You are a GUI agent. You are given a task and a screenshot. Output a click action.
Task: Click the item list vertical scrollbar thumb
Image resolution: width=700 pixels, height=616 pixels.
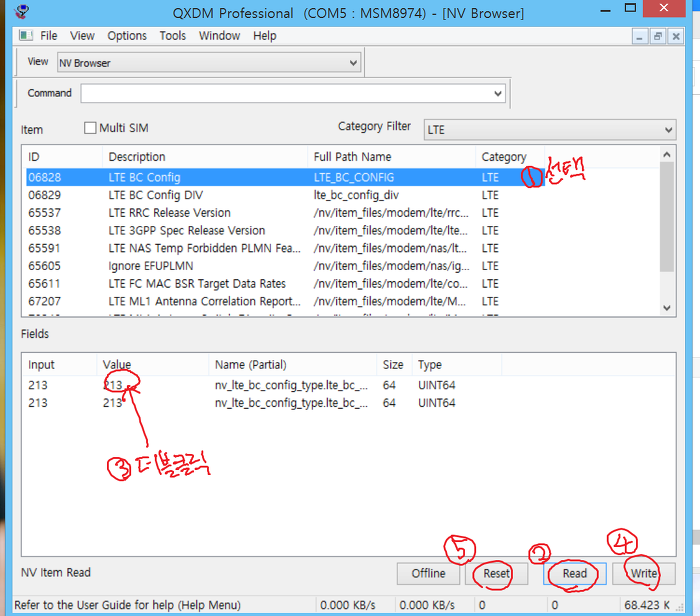point(667,217)
